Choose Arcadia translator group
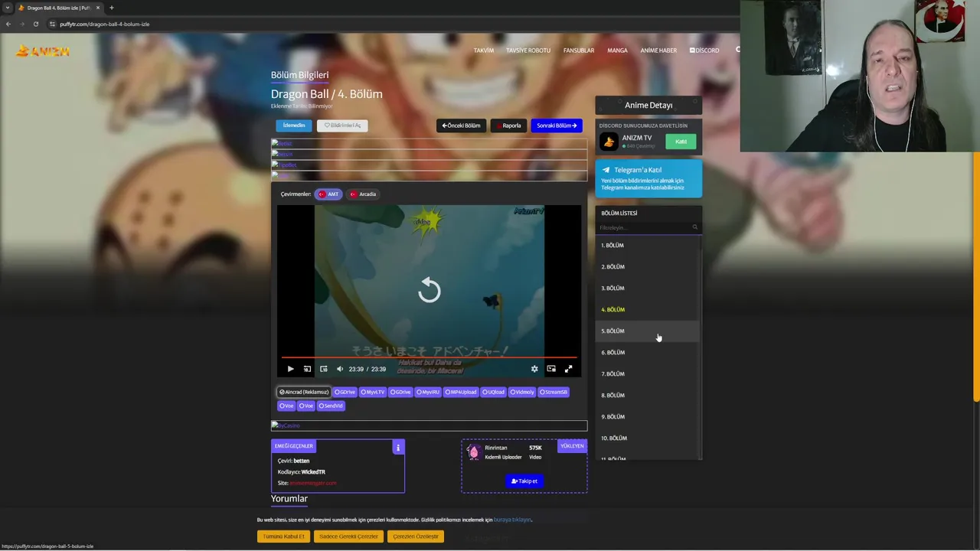Viewport: 980px width, 551px height. 363,194
